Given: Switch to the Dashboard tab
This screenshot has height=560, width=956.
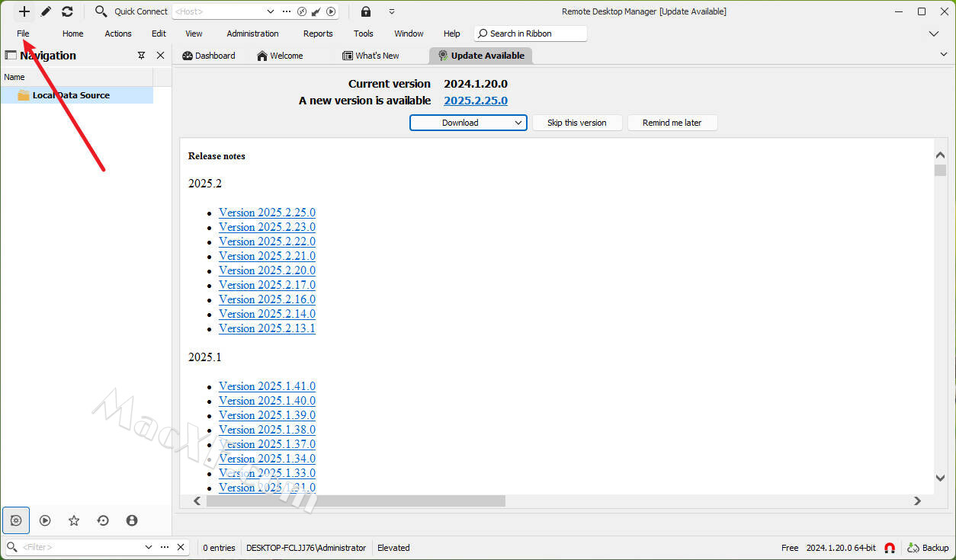Looking at the screenshot, I should [209, 56].
